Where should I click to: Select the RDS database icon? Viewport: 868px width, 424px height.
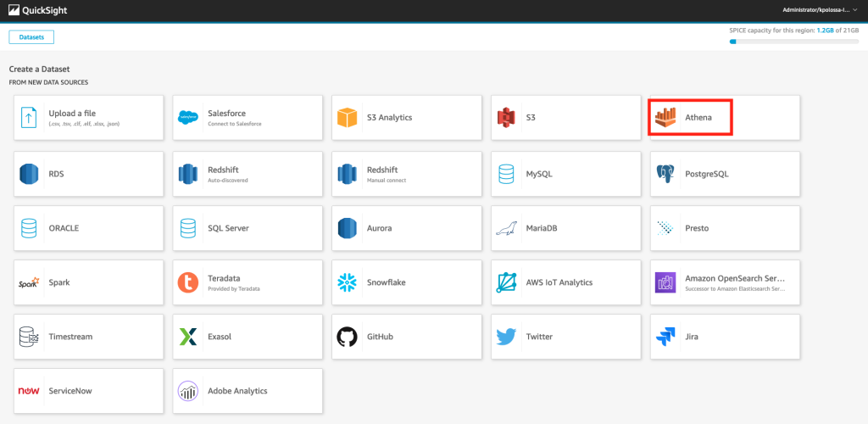(29, 174)
